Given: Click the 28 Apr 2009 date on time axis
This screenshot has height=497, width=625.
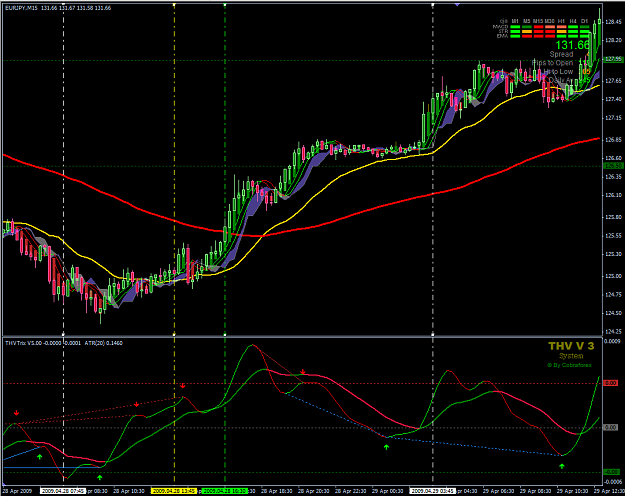Looking at the screenshot, I should coord(17,491).
